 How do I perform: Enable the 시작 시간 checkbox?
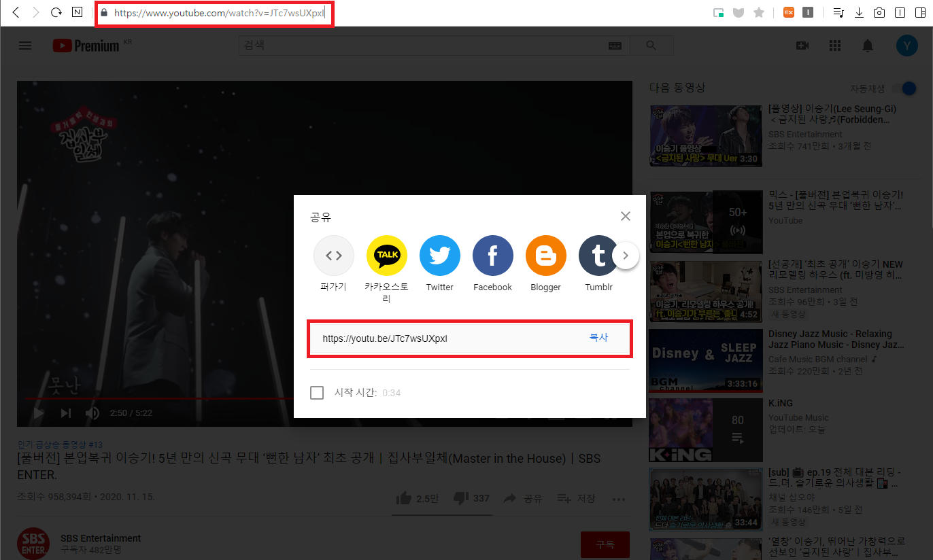tap(317, 393)
